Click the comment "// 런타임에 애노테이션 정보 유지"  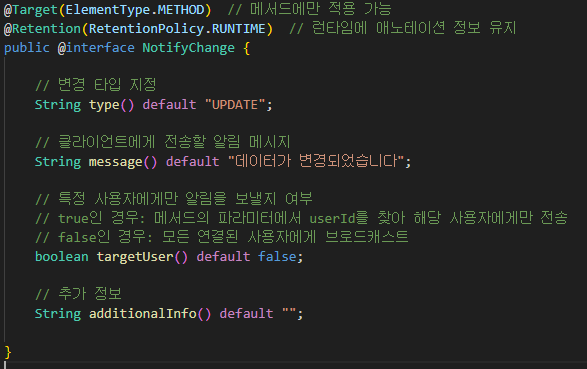click(403, 28)
